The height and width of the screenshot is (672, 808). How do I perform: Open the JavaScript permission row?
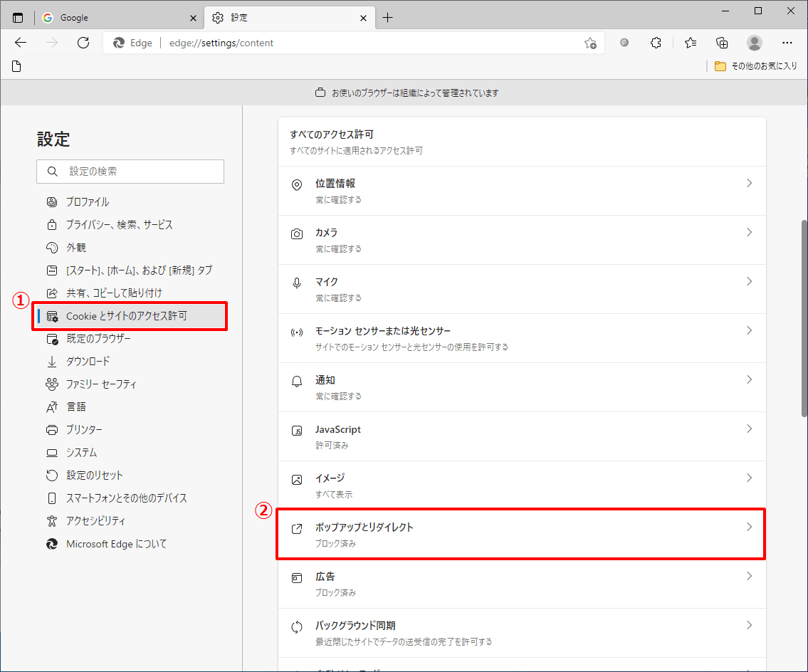(x=521, y=436)
